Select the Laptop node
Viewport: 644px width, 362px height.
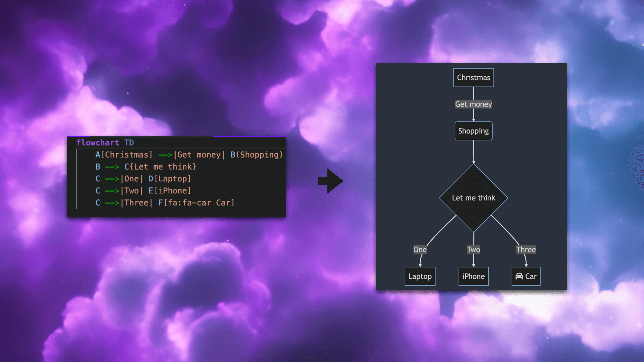(x=420, y=276)
